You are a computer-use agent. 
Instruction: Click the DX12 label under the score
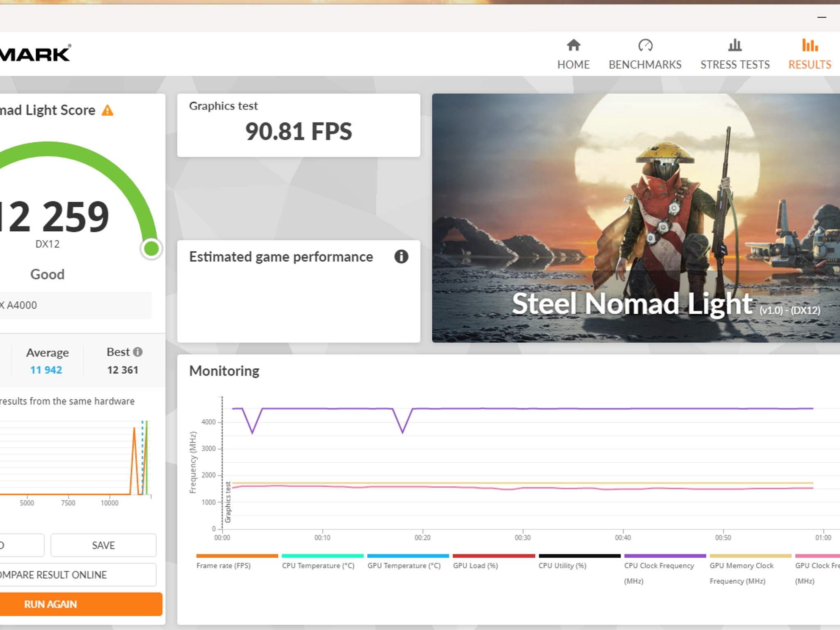(48, 244)
